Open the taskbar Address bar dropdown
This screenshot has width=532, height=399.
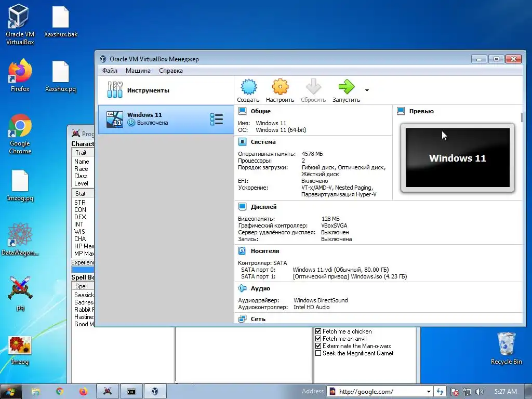[429, 392]
